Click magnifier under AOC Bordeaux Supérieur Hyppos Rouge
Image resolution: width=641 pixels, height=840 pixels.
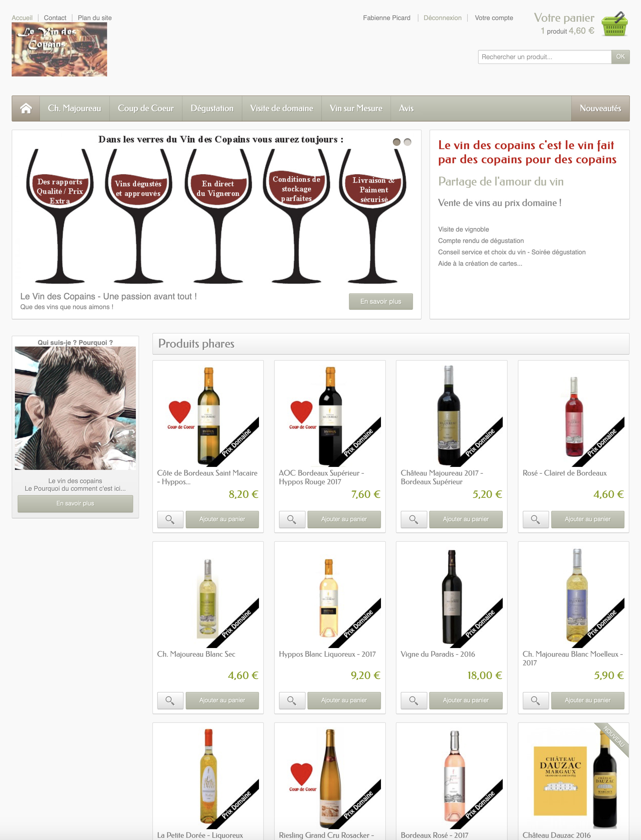pos(292,519)
